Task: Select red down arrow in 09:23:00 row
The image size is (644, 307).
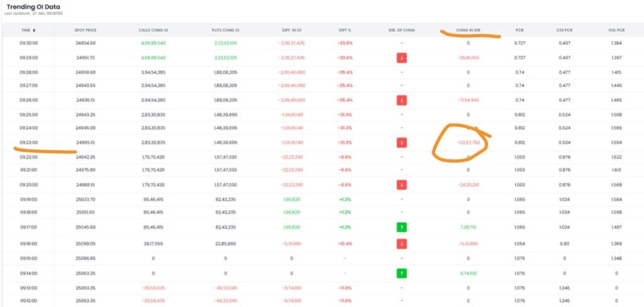Action: 401,143
